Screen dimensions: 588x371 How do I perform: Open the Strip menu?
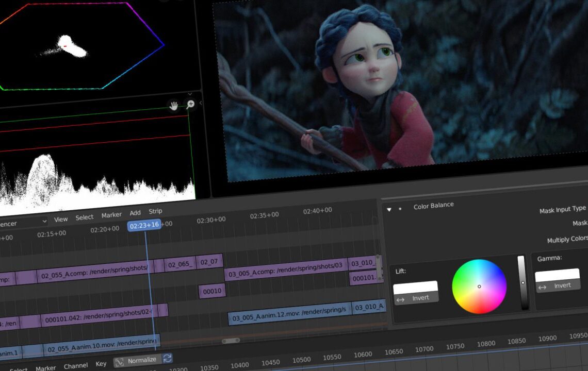click(x=155, y=211)
